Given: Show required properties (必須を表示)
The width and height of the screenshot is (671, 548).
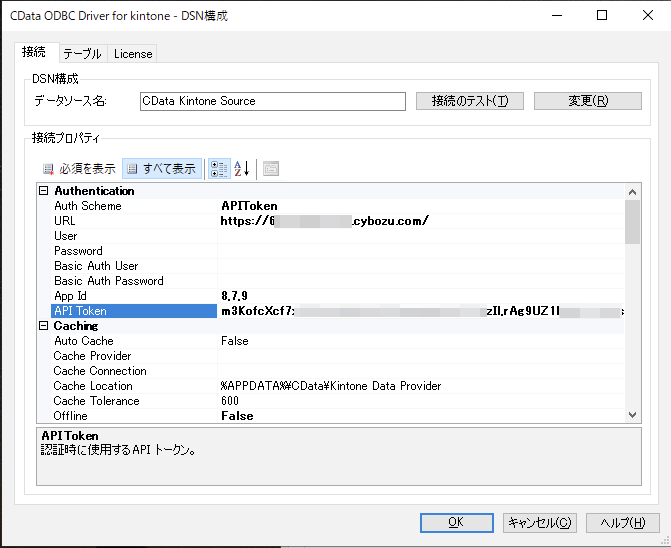Looking at the screenshot, I should pos(79,169).
